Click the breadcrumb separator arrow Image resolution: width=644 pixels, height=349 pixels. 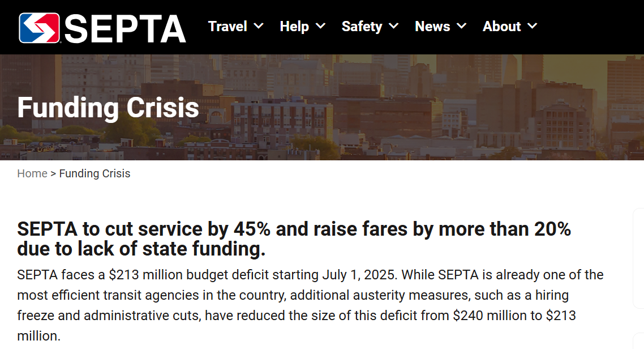[x=53, y=173]
